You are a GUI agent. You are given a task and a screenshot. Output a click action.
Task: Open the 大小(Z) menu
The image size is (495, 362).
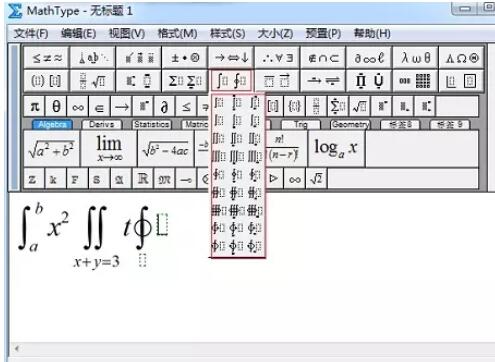click(x=275, y=33)
